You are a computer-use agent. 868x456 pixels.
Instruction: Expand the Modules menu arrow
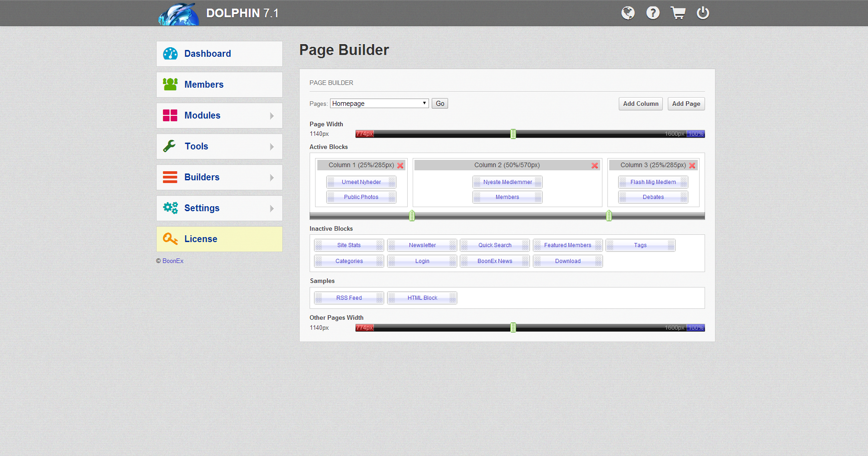click(272, 116)
